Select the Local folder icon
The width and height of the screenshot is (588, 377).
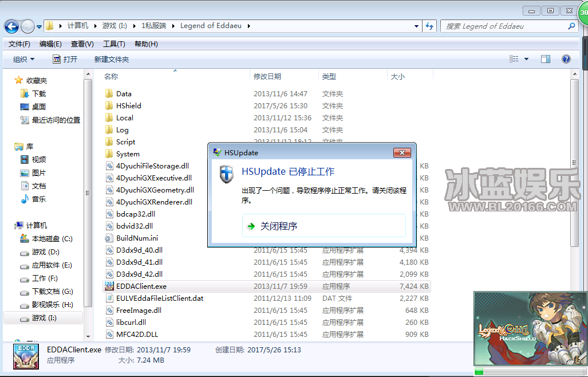coord(109,117)
